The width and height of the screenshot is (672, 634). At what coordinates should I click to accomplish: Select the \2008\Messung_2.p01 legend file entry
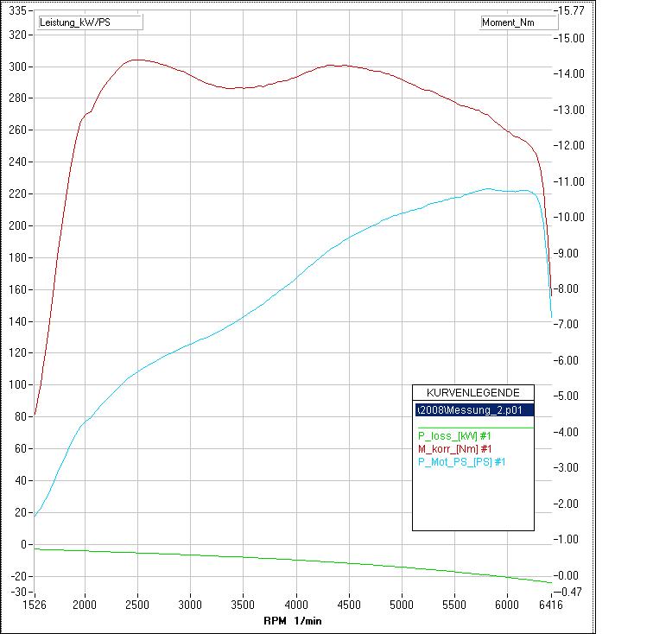tap(473, 410)
